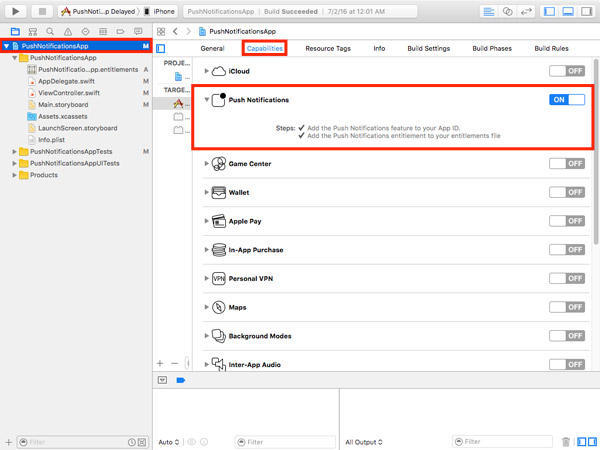
Task: Open the report navigator
Action: point(138,31)
